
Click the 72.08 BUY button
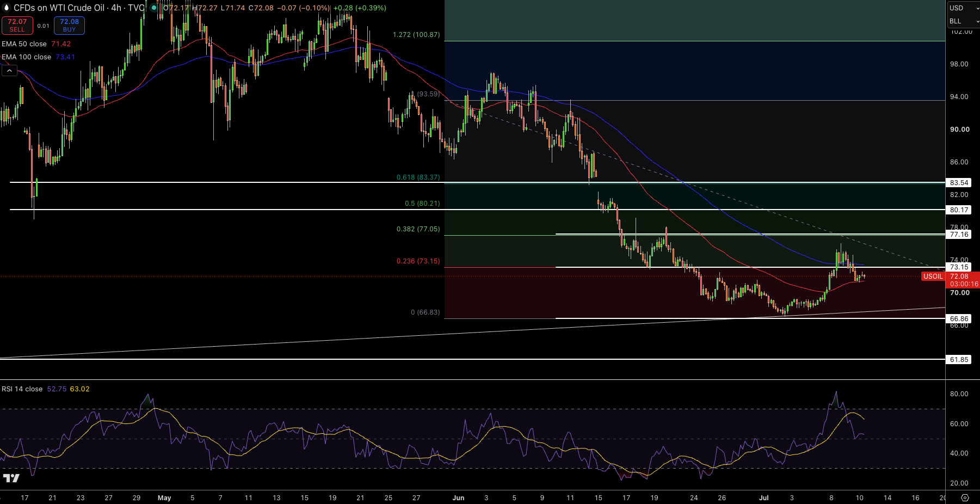(x=69, y=25)
